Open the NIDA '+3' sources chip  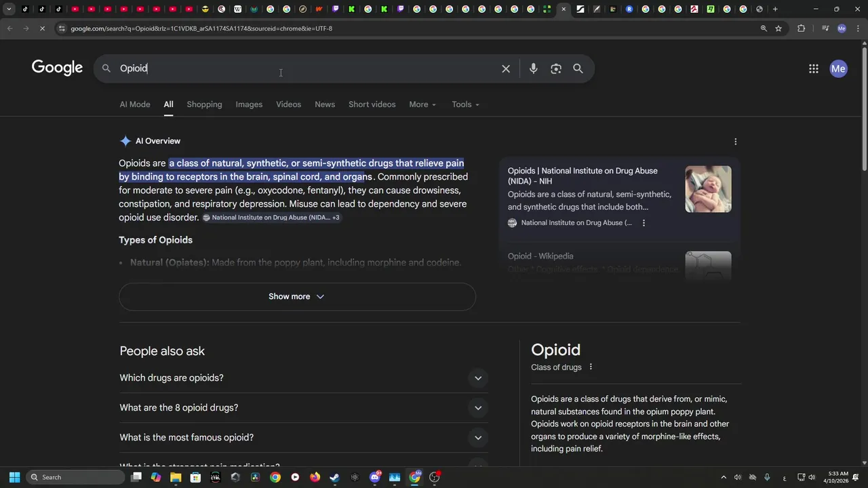(271, 218)
